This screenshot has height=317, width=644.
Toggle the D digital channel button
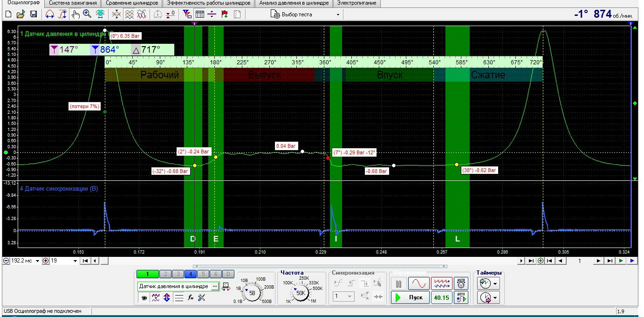click(x=228, y=274)
